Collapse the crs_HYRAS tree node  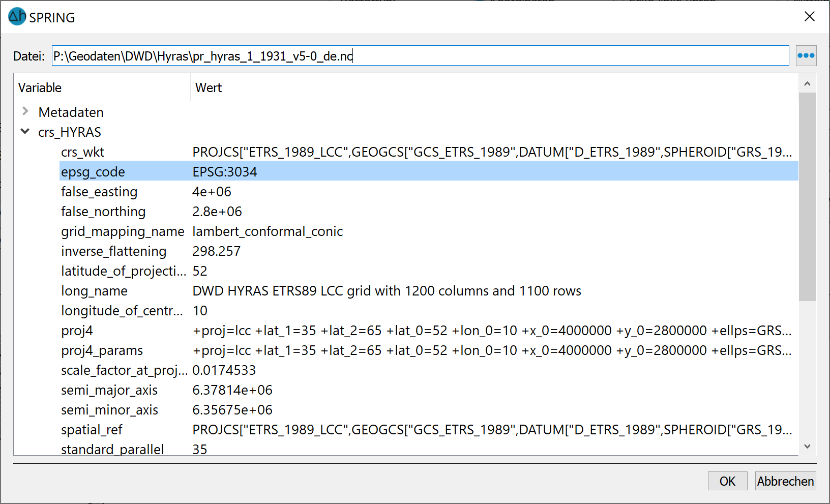[25, 132]
